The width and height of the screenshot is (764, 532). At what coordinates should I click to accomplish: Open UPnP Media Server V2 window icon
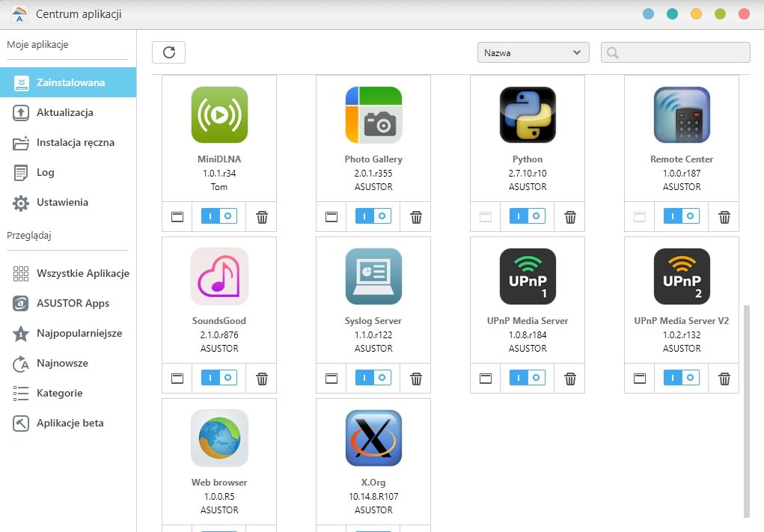[640, 379]
